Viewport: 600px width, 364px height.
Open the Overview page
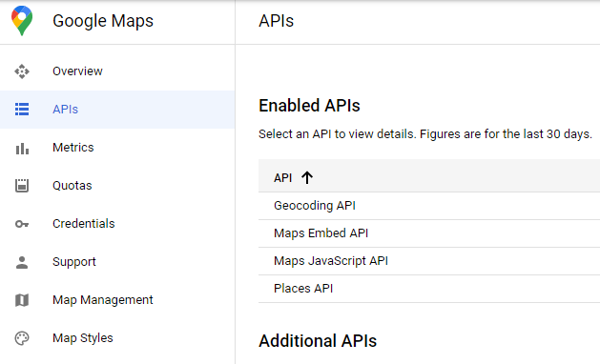click(x=77, y=71)
